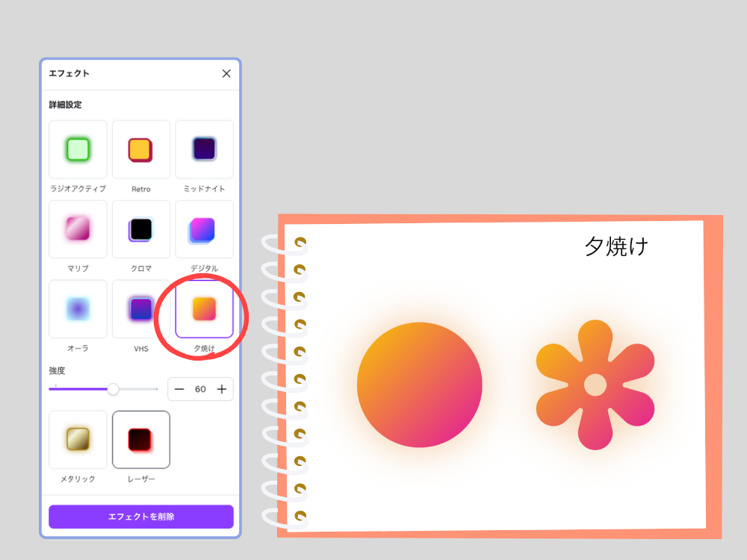This screenshot has width=747, height=560.
Task: Select the gradient circle on the canvas
Action: 419,385
